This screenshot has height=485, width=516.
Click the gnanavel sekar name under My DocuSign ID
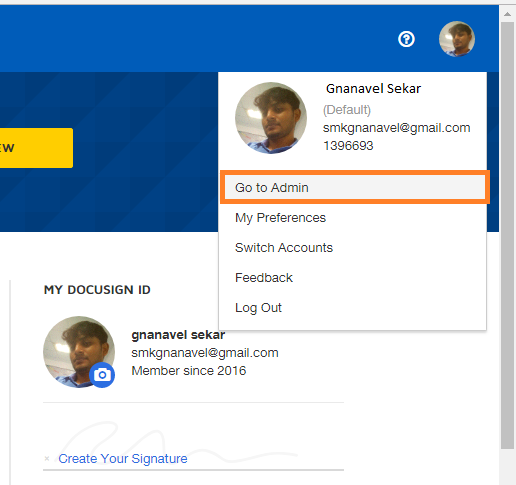click(x=178, y=335)
